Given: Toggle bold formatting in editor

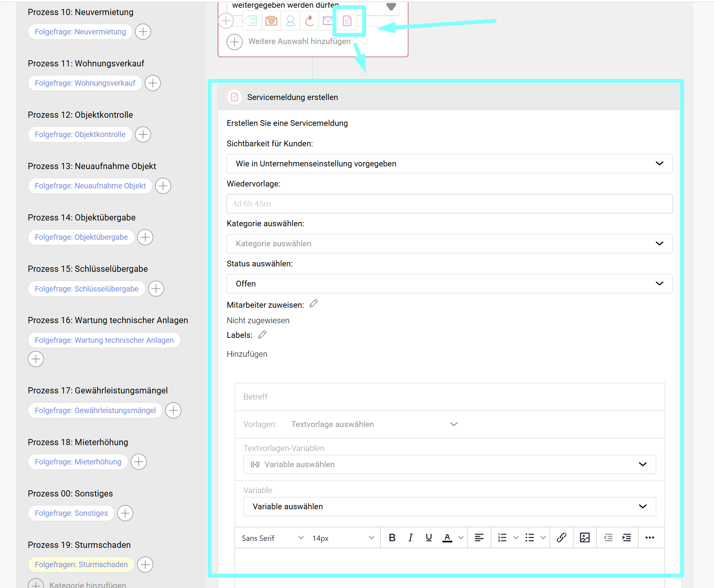Looking at the screenshot, I should (x=392, y=537).
